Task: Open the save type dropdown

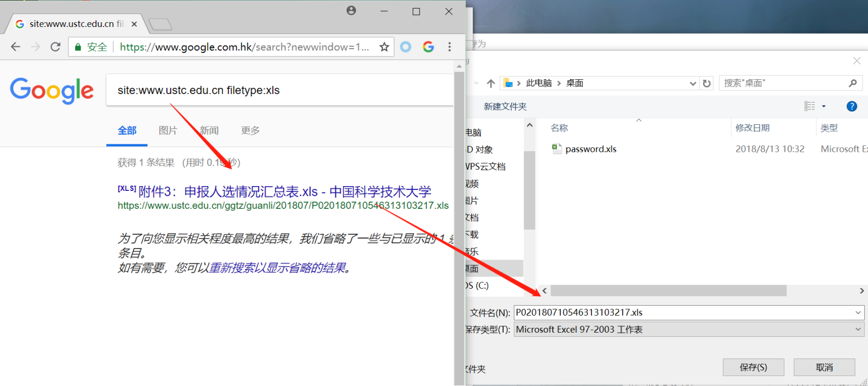Action: pyautogui.click(x=858, y=329)
